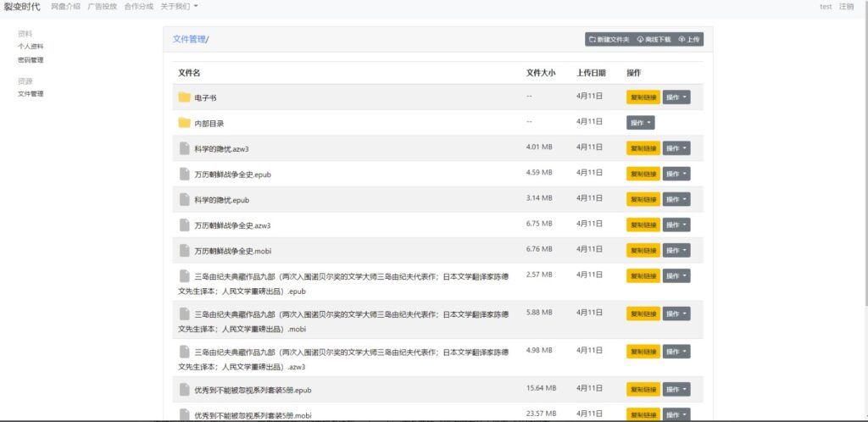The height and width of the screenshot is (422, 868).
Task: Open 合作分成 in top navigation
Action: [139, 7]
